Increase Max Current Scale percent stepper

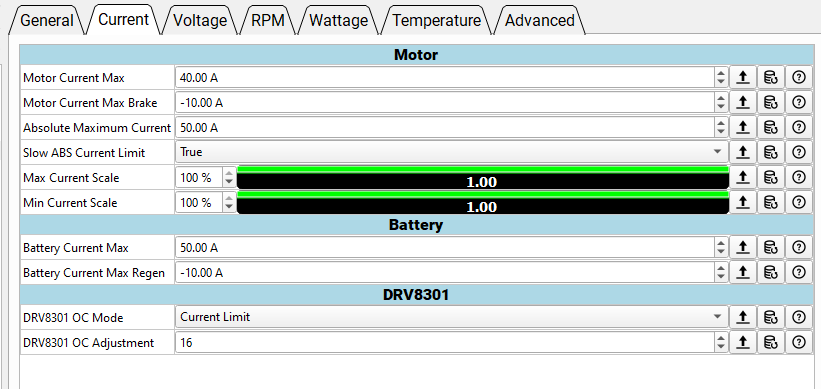click(x=229, y=173)
